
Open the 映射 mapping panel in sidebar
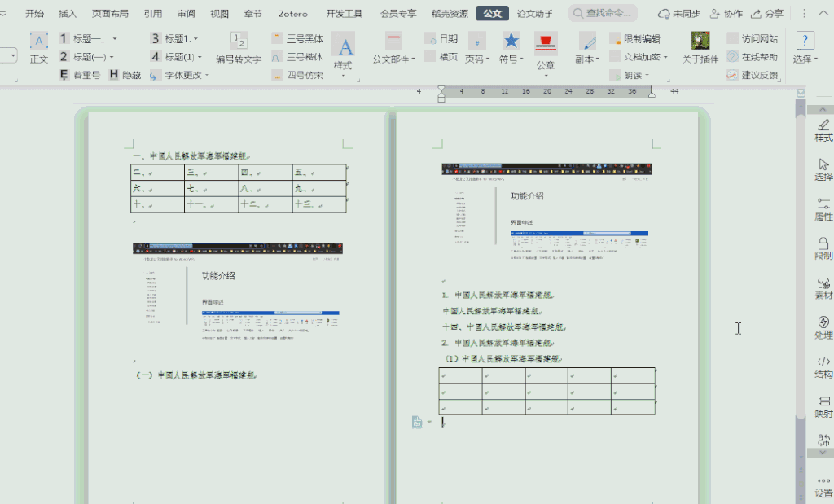[823, 407]
